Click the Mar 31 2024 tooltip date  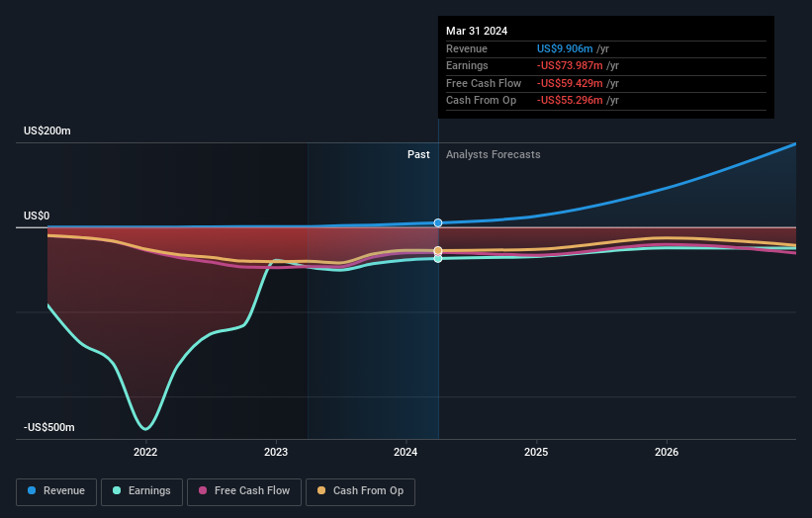pos(477,31)
